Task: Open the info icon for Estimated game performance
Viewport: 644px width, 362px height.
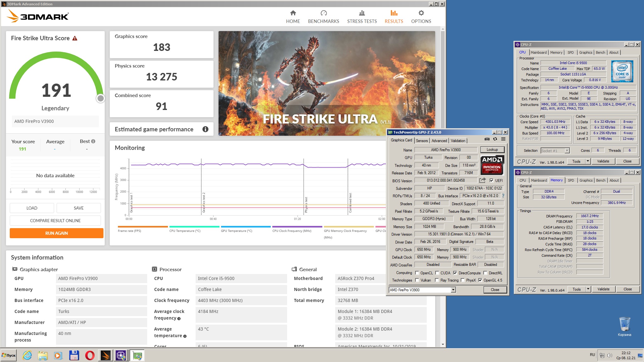Action: pos(205,129)
